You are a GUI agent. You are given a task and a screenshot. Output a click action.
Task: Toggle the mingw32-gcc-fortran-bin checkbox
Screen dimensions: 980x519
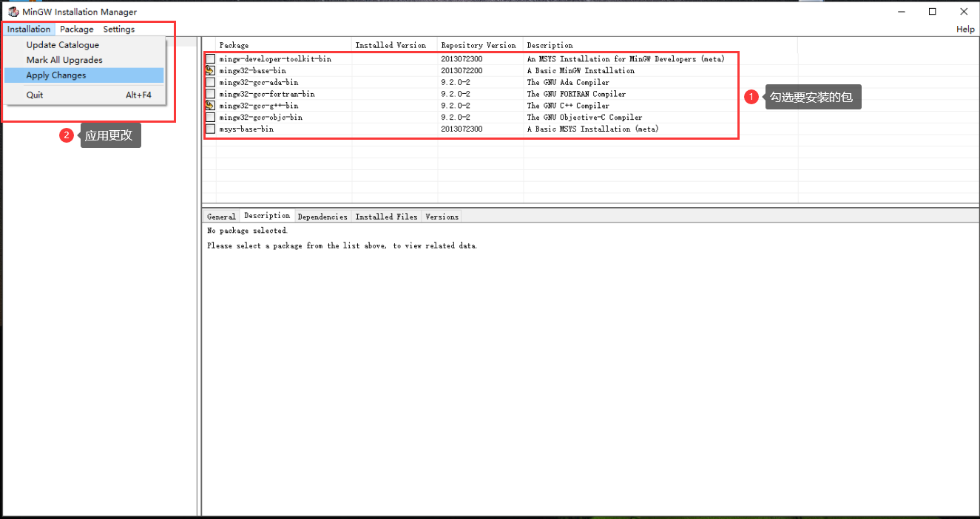[211, 94]
